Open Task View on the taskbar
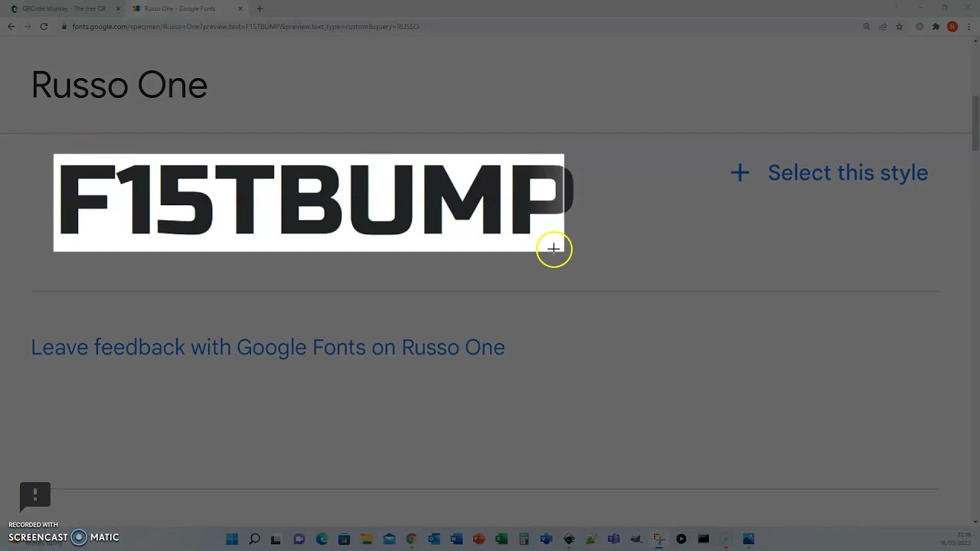Screen dimensions: 980x551 tap(276, 540)
